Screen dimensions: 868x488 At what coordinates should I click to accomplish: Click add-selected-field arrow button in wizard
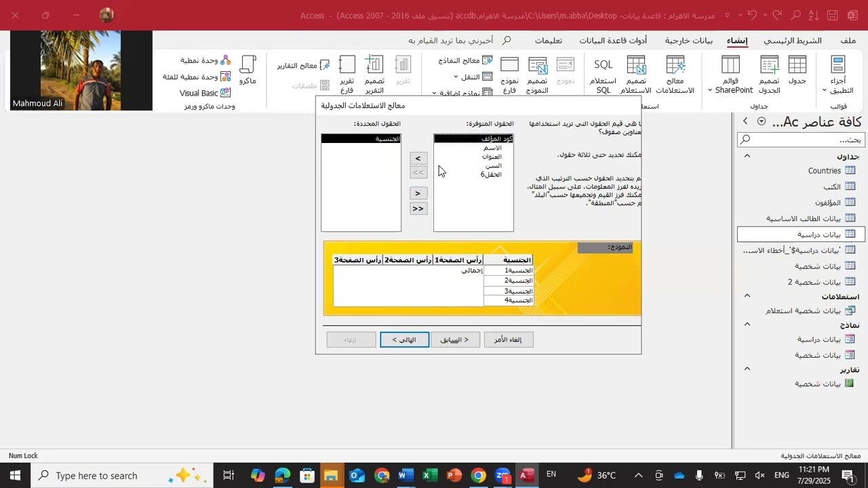tap(418, 158)
